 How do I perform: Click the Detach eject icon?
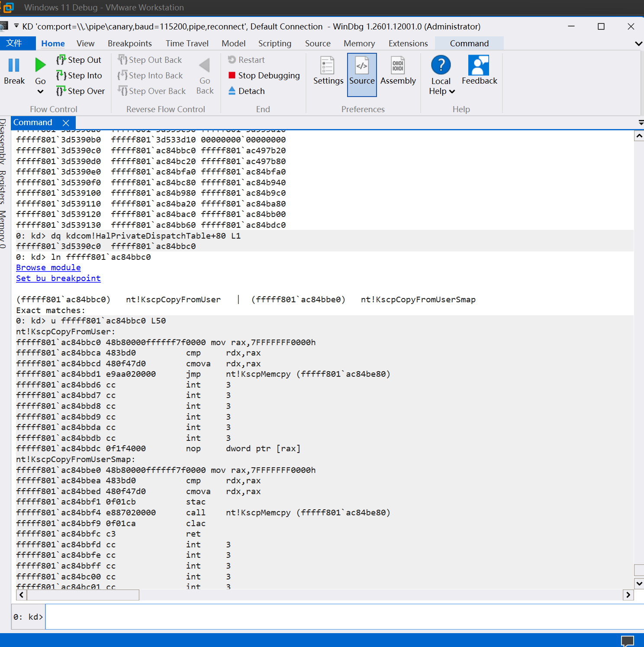pyautogui.click(x=232, y=91)
